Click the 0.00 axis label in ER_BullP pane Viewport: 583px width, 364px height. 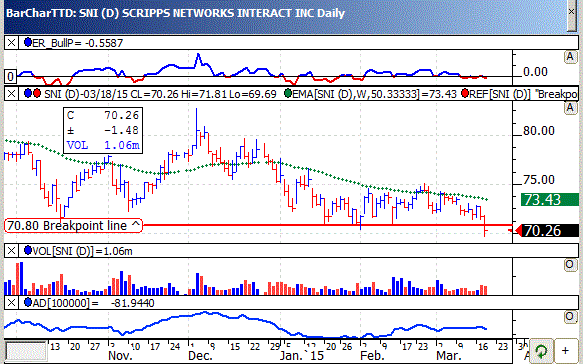535,71
